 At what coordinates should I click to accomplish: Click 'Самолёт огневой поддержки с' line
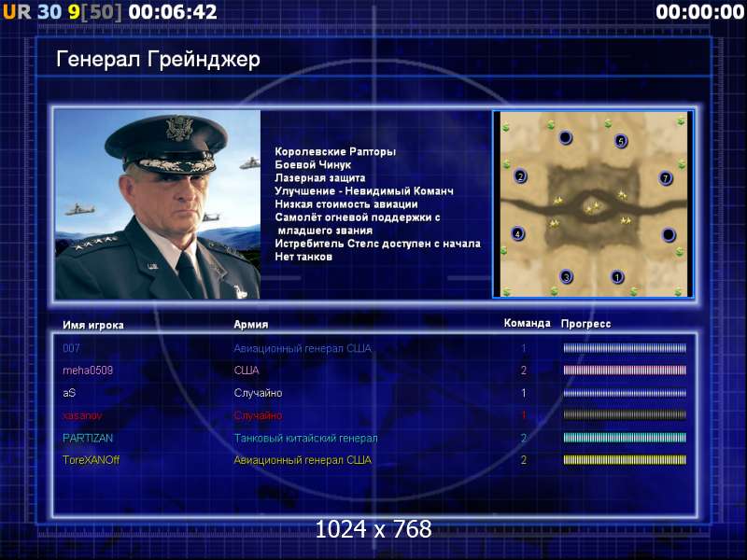point(358,217)
